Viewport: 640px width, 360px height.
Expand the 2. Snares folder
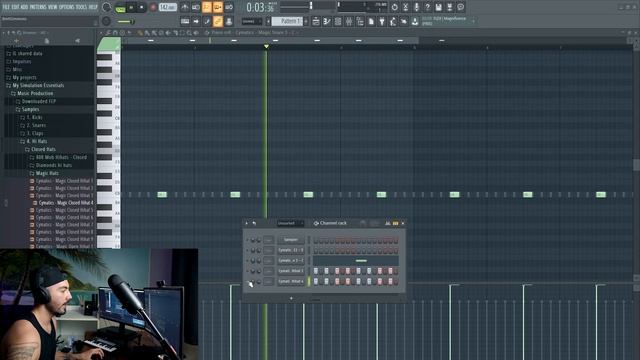(36, 125)
